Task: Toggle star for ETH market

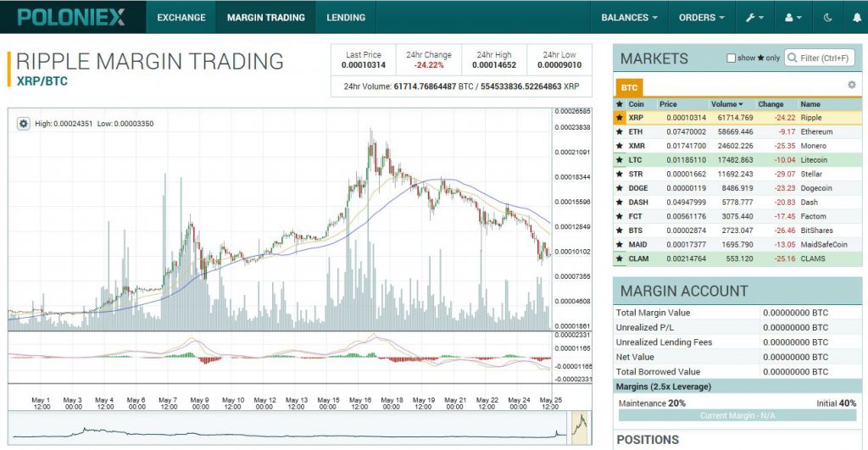Action: (620, 131)
